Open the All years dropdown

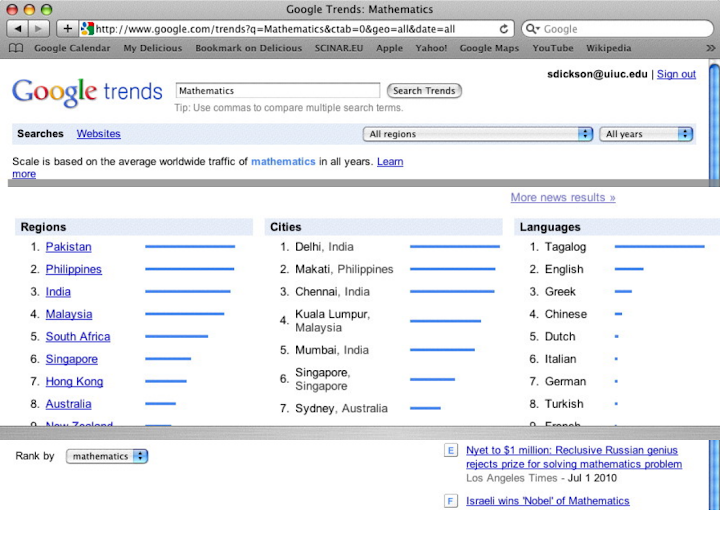[646, 134]
